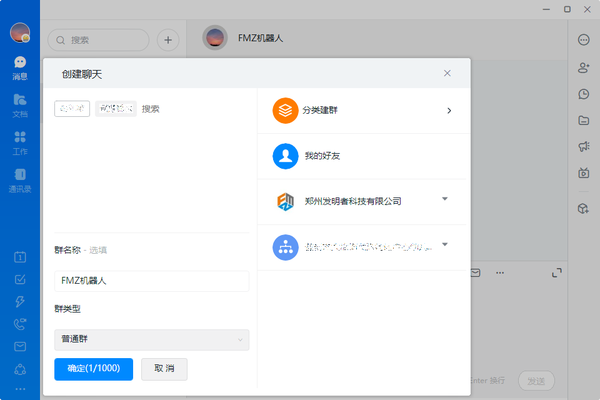Open 分类建群 category group option
Image resolution: width=600 pixels, height=400 pixels.
[362, 110]
